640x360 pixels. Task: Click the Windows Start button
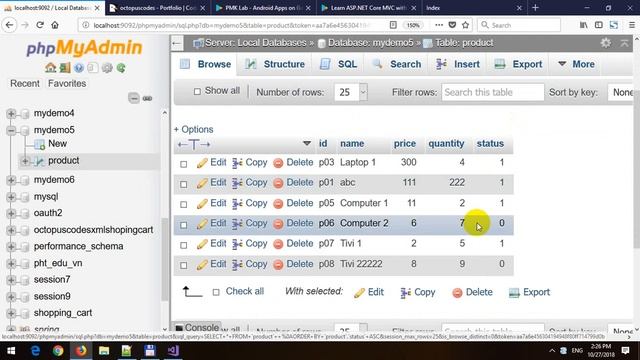point(11,351)
